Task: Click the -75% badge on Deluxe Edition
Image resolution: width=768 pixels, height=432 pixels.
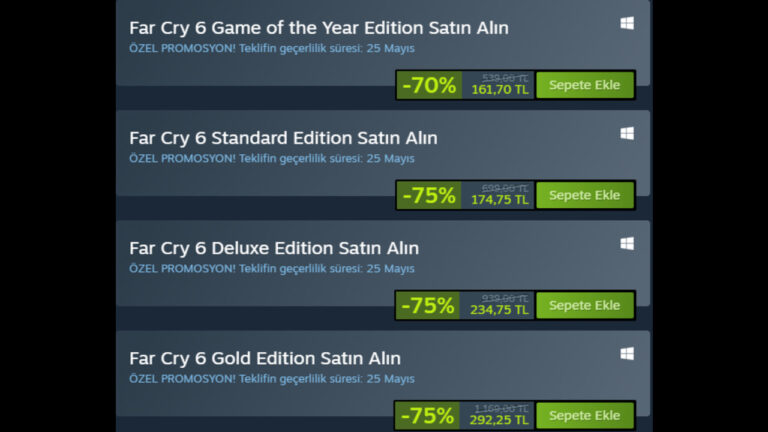Action: [428, 305]
